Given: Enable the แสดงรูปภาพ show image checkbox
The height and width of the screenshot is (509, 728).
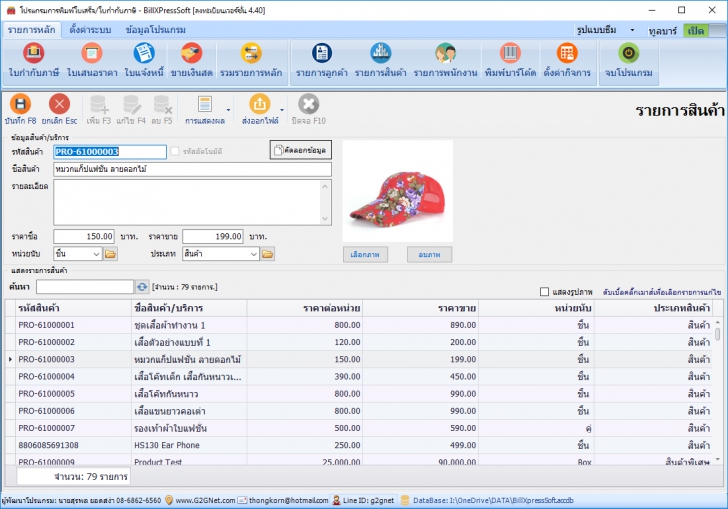Looking at the screenshot, I should point(544,292).
